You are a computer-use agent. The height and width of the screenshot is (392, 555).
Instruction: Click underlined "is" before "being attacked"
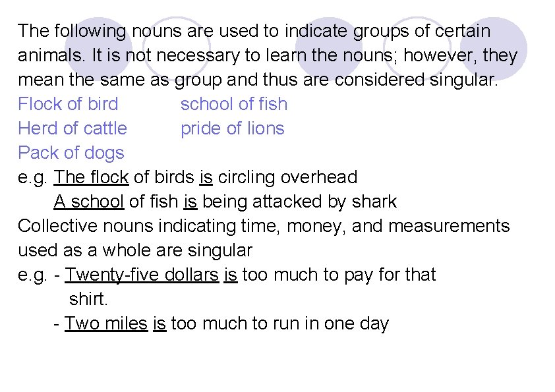point(190,202)
